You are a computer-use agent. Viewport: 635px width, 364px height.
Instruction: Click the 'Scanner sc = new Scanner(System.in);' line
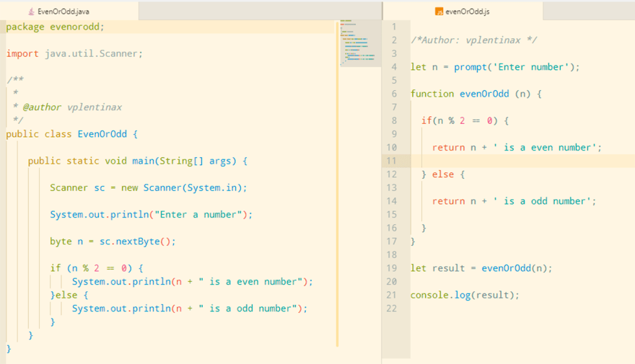[148, 187]
